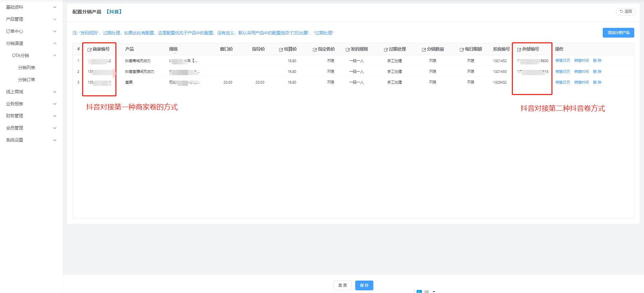Collapse the OTA分销 submenu
The width and height of the screenshot is (644, 293).
click(x=34, y=55)
